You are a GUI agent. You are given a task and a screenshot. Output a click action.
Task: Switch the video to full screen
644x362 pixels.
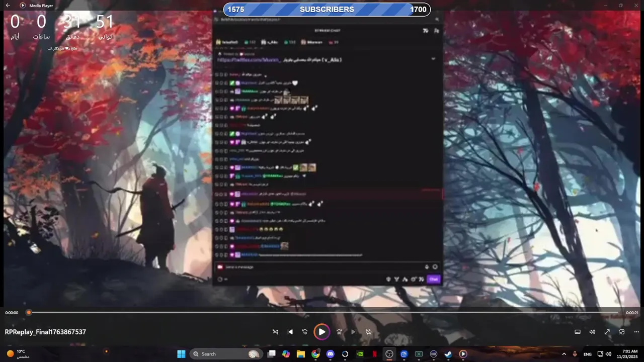(x=607, y=332)
